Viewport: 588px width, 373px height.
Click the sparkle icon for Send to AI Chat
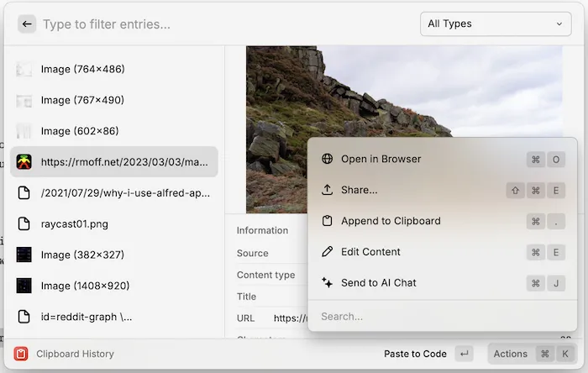coord(328,283)
